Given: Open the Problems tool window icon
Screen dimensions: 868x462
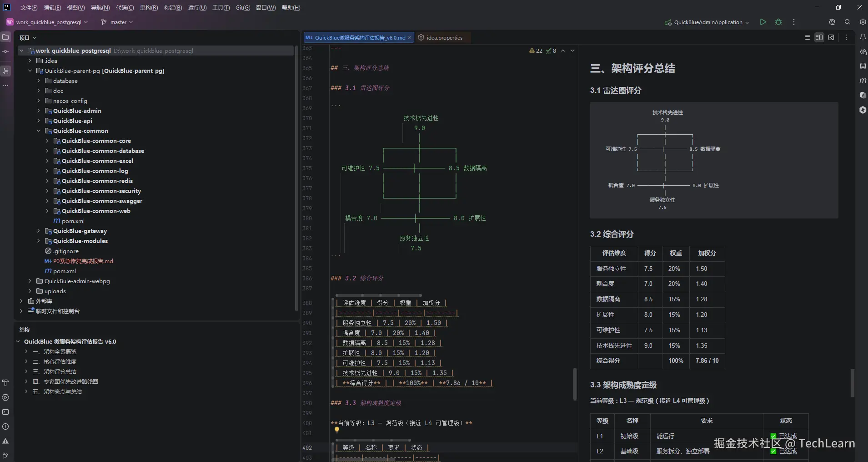Looking at the screenshot, I should click(x=5, y=426).
